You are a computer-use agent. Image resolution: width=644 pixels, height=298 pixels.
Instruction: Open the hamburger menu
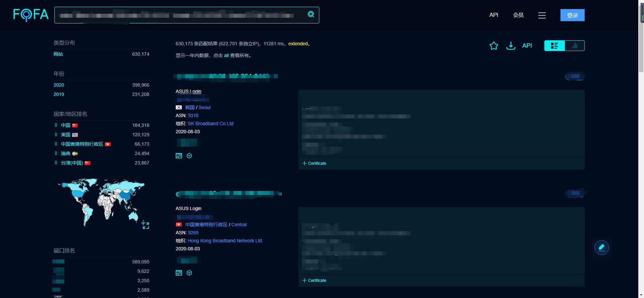[x=542, y=15]
